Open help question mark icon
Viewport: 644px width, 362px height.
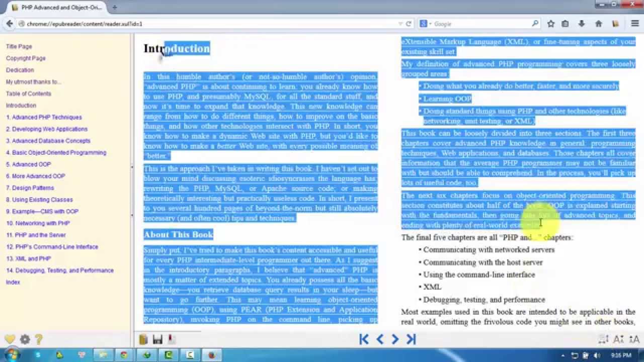click(39, 339)
